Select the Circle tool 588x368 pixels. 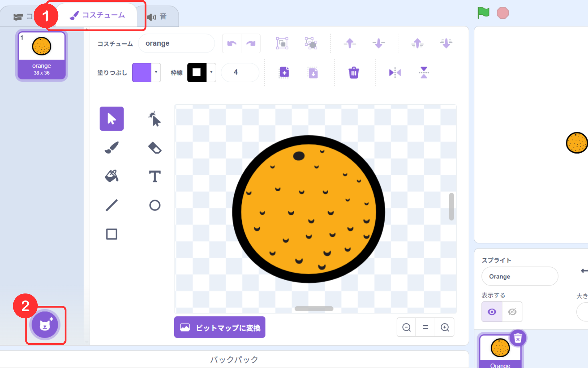click(x=155, y=205)
